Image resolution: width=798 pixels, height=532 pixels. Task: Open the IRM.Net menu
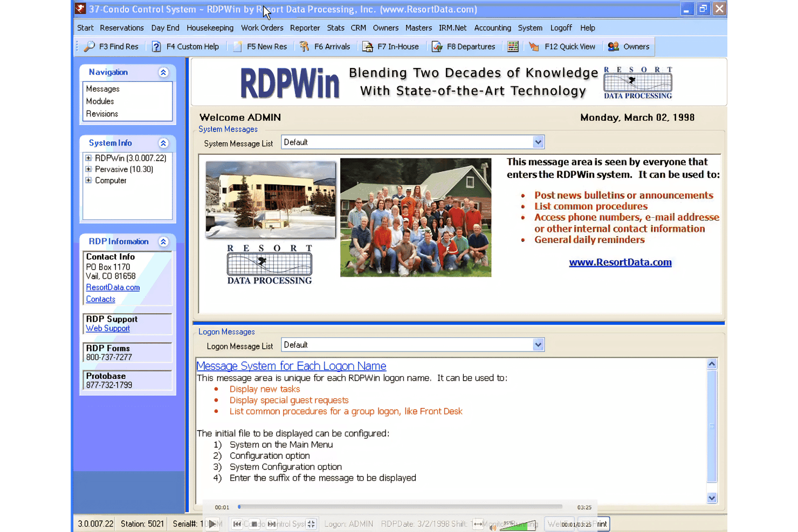tap(453, 28)
